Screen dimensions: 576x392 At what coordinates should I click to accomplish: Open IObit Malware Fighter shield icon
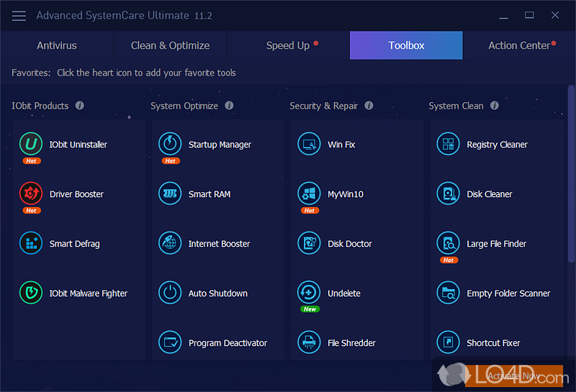[x=31, y=293]
